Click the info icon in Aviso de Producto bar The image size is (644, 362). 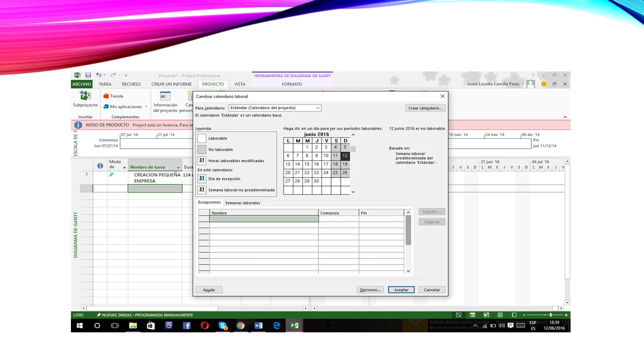(78, 125)
